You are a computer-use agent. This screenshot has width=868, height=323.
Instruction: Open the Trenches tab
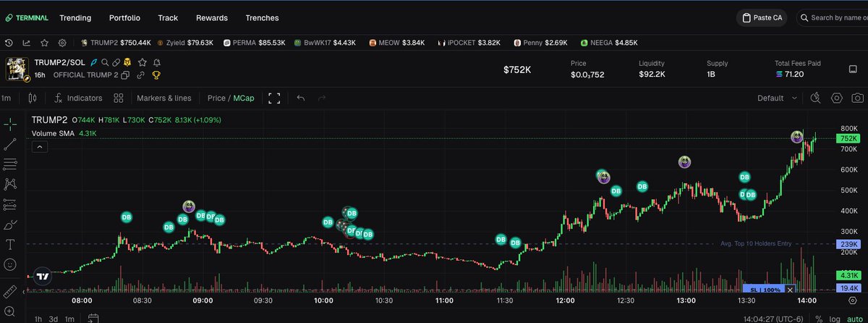tap(262, 17)
